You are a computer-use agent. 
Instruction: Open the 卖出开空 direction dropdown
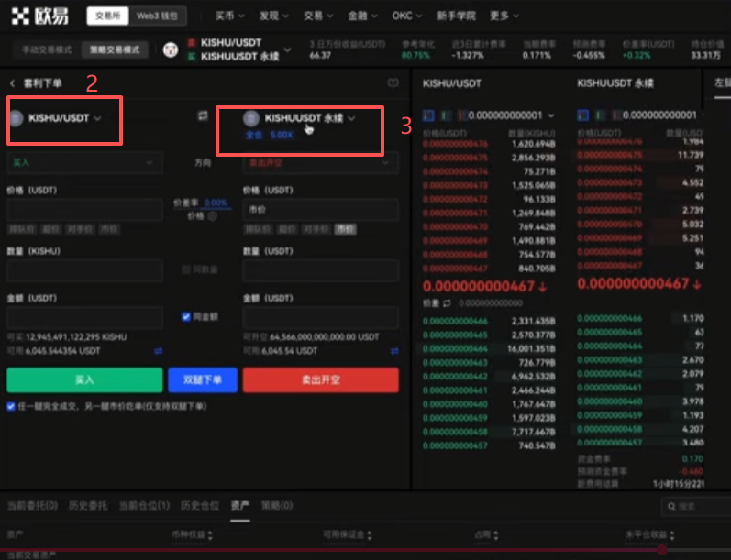321,163
